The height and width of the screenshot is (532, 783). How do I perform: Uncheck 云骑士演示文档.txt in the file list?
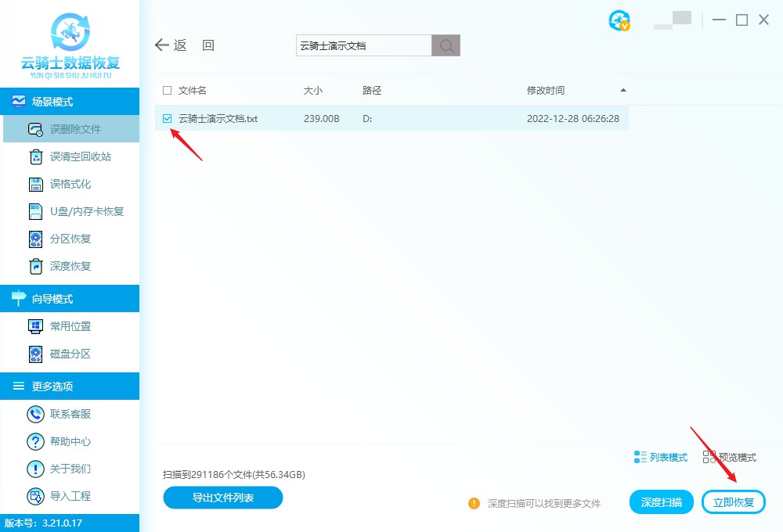point(168,118)
